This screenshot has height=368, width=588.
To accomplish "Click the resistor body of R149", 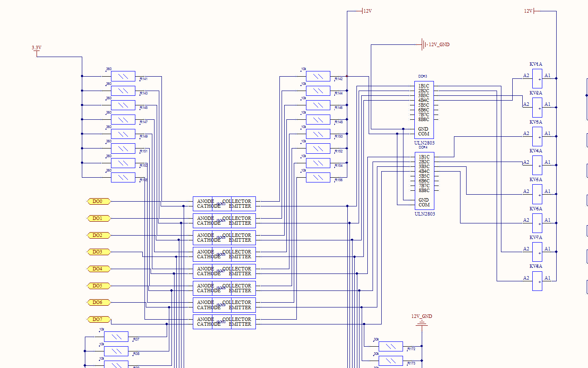I will tap(123, 134).
